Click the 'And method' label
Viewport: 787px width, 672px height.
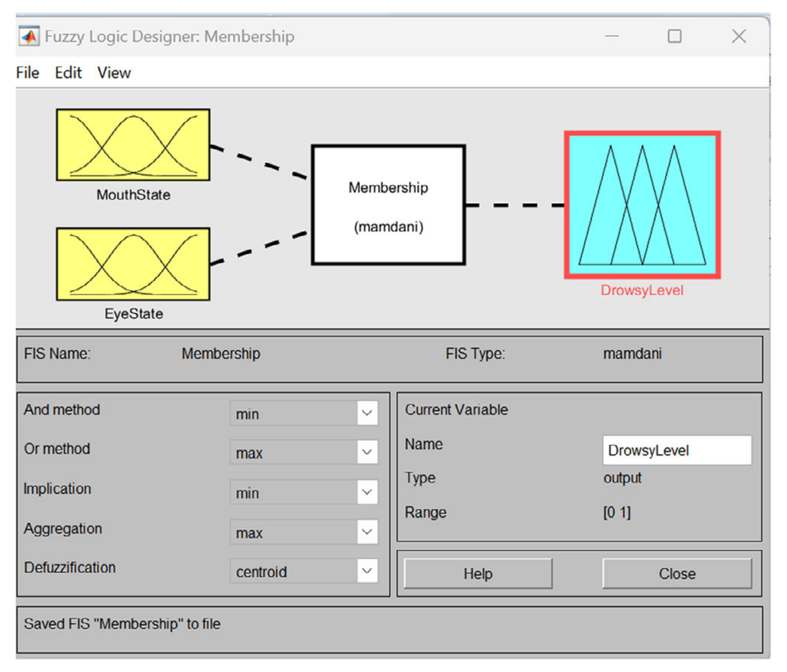(x=62, y=410)
